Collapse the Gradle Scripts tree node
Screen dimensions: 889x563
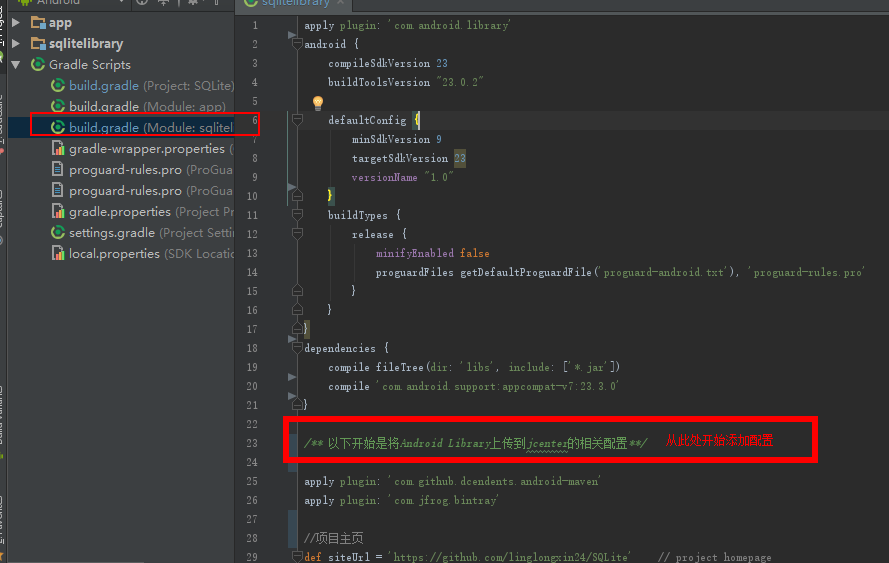click(16, 65)
